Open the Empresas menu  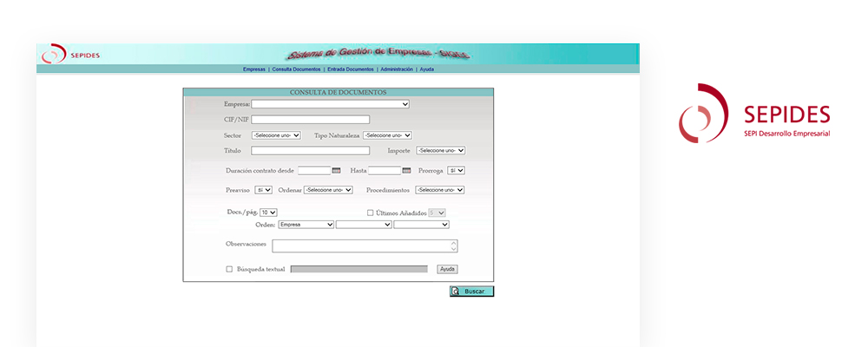[x=254, y=69]
